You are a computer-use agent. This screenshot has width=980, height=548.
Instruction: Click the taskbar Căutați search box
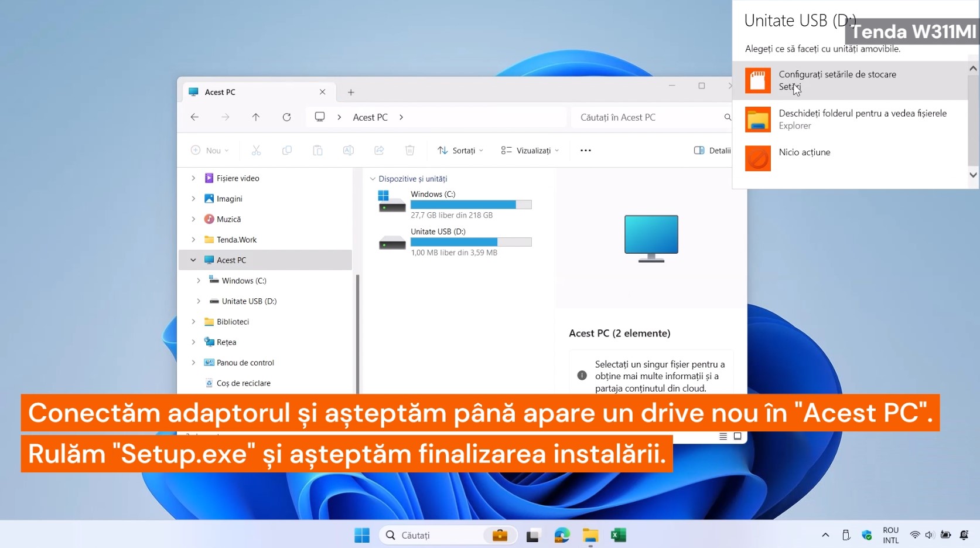coord(449,535)
